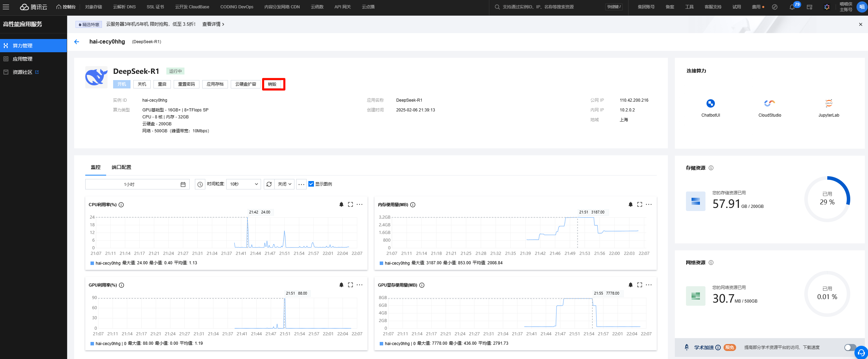868x359 pixels.
Task: Click the AI assistant colorful icon in header
Action: pos(827,7)
